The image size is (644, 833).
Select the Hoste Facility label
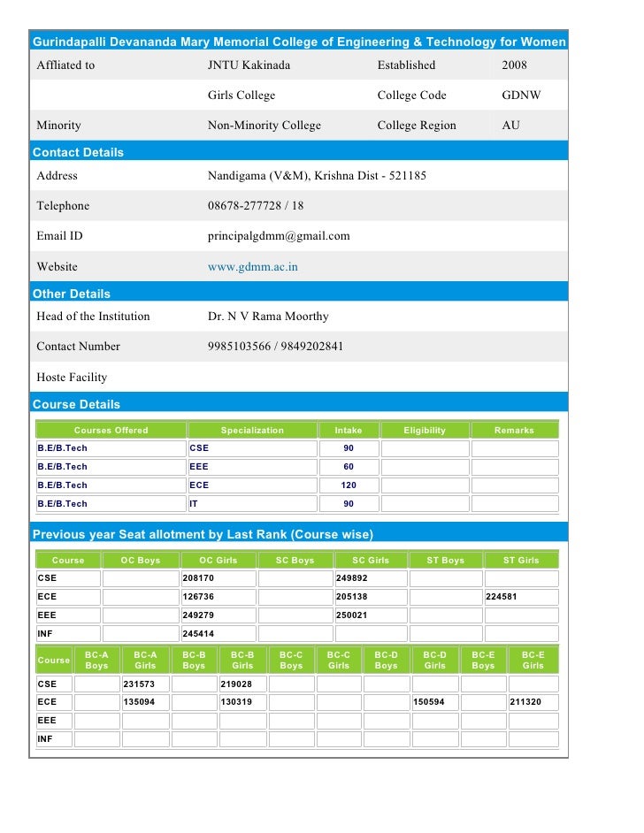pos(72,378)
